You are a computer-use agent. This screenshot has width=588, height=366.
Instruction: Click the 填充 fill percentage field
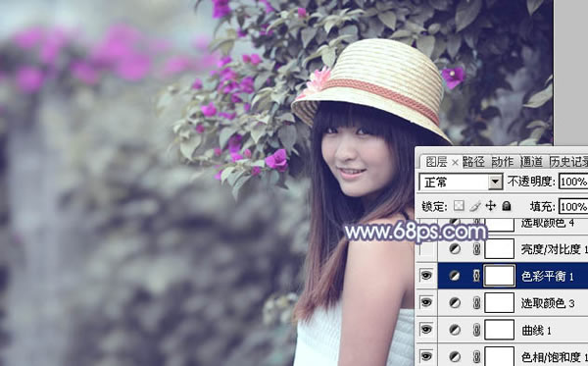(x=573, y=206)
